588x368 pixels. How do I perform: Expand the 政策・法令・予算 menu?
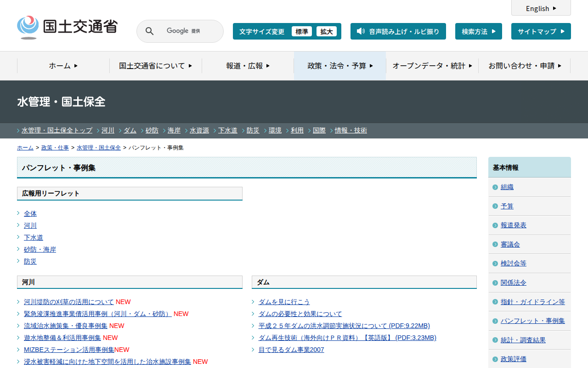[x=340, y=66]
